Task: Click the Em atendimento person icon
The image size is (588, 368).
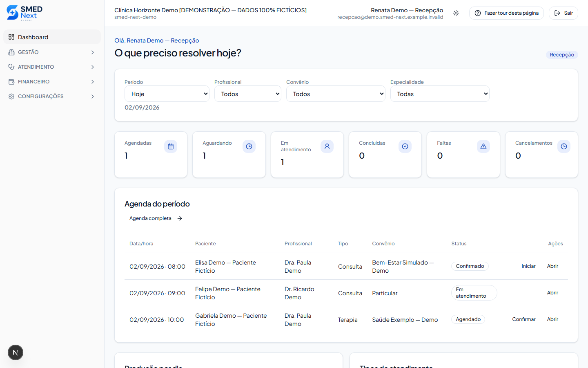Action: coord(327,146)
